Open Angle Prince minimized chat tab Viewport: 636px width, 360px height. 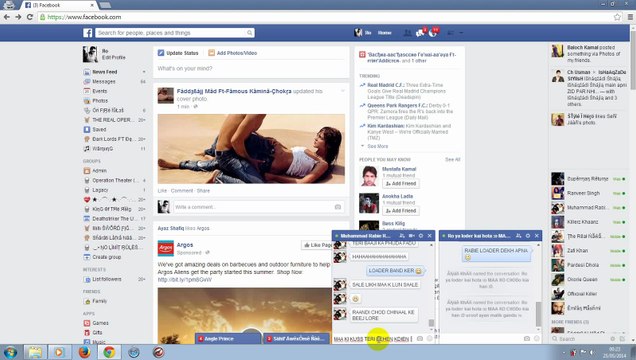pyautogui.click(x=228, y=339)
